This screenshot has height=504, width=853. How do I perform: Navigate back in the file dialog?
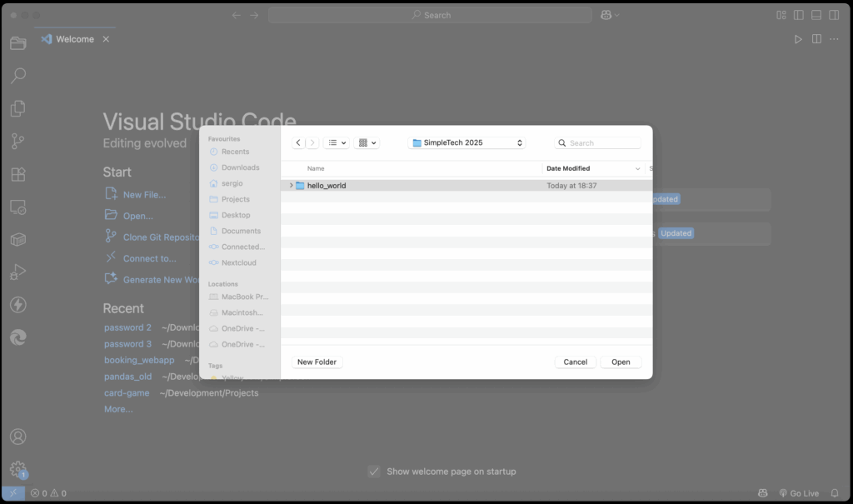tap(298, 142)
